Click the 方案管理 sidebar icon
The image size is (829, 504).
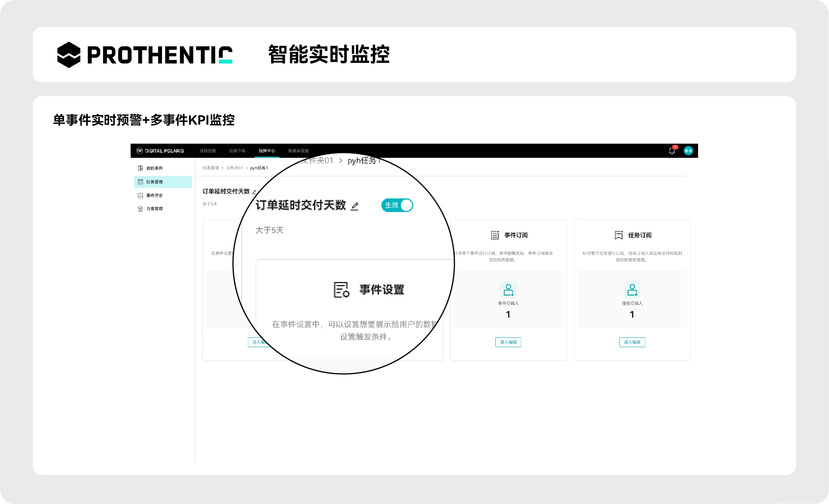140,209
